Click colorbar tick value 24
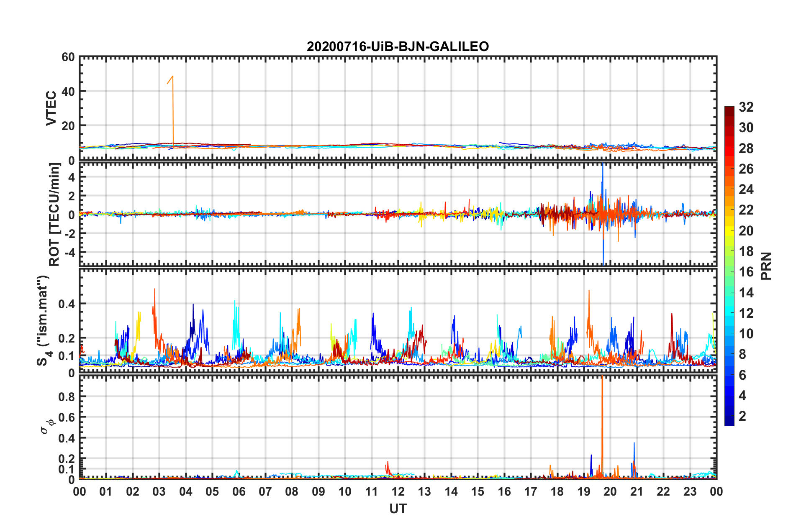The image size is (796, 532). coord(746,189)
